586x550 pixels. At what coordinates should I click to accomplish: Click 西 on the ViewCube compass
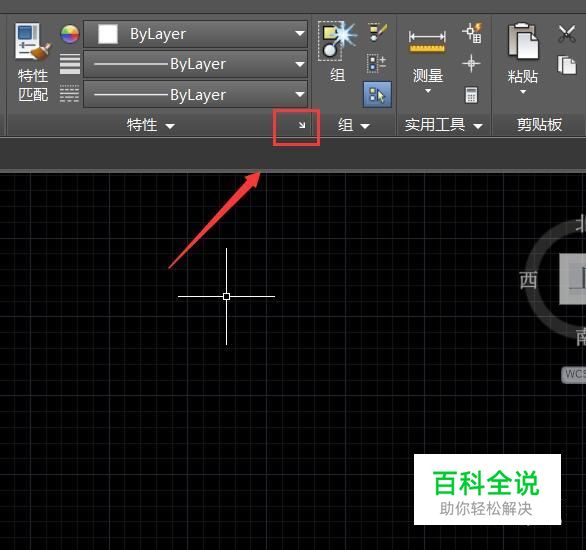pos(528,280)
